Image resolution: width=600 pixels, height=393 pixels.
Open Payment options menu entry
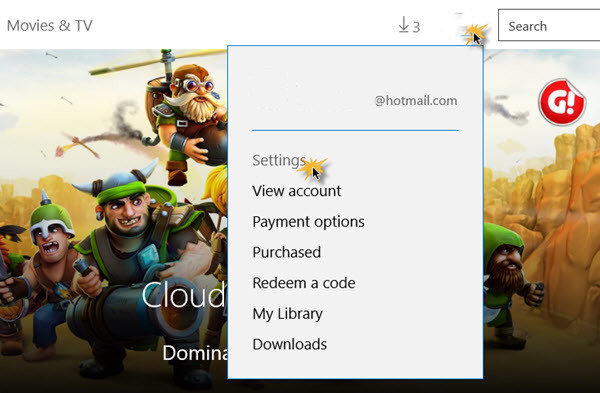coord(308,222)
